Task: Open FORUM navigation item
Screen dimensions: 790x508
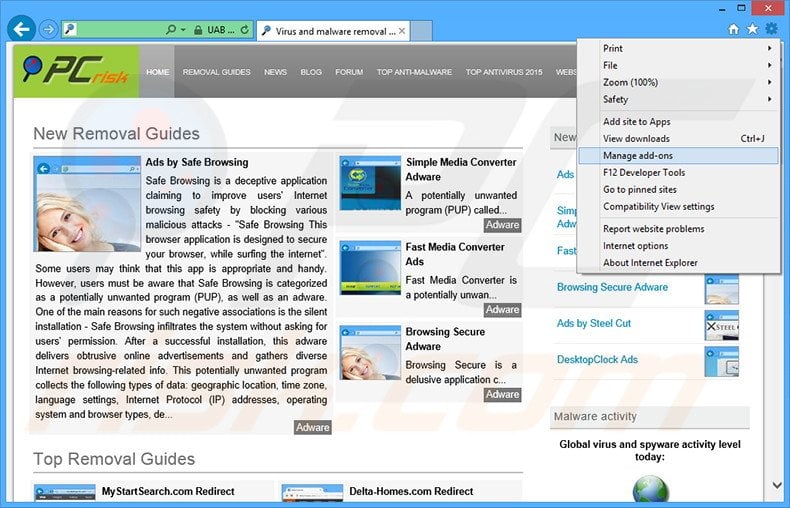Action: point(349,72)
